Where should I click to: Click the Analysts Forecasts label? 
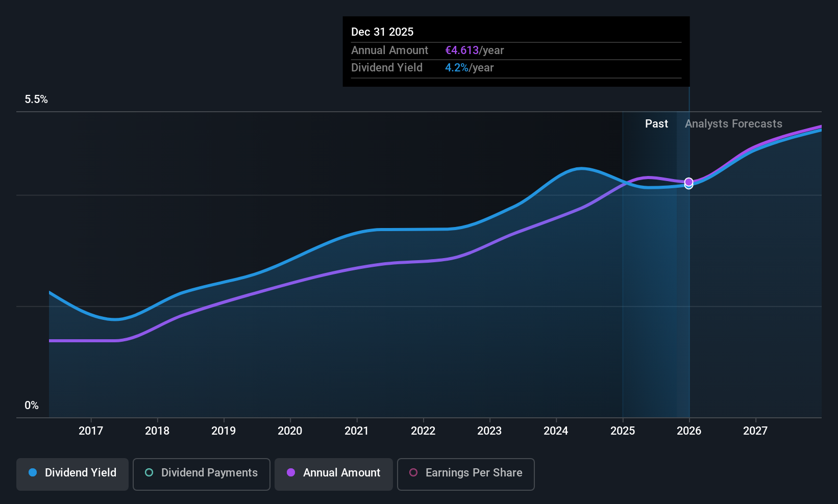click(x=733, y=123)
